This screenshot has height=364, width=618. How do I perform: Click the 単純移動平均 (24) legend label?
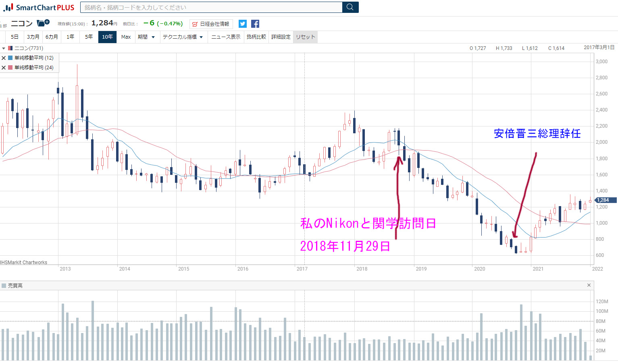pos(34,68)
